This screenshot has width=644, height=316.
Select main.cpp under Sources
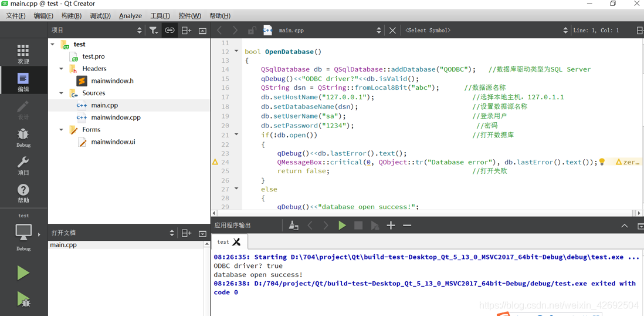pos(104,105)
